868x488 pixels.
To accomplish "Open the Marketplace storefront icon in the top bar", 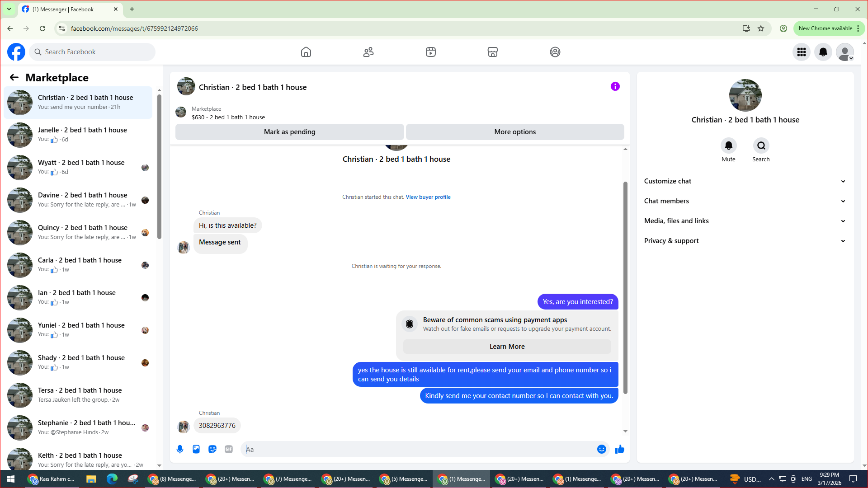I will pos(493,52).
